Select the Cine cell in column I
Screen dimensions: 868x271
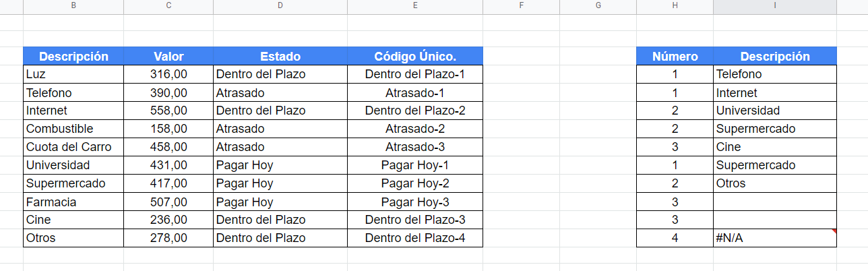tap(775, 147)
